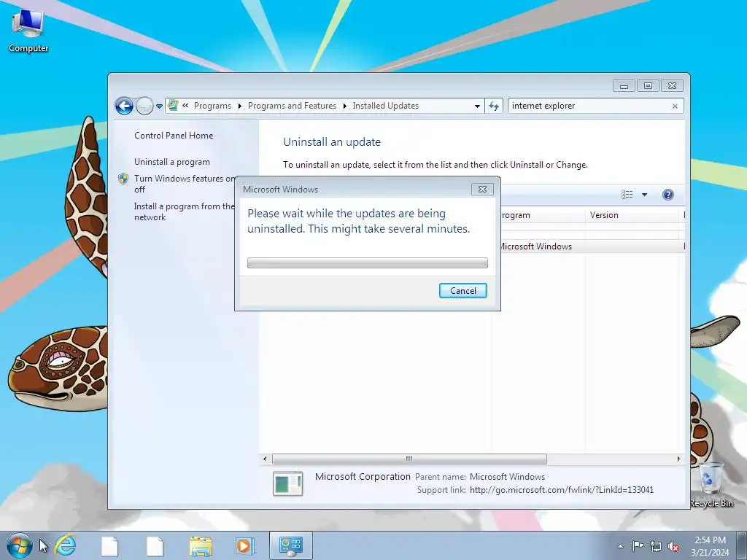
Task: Click the address bar folder icon
Action: click(173, 105)
